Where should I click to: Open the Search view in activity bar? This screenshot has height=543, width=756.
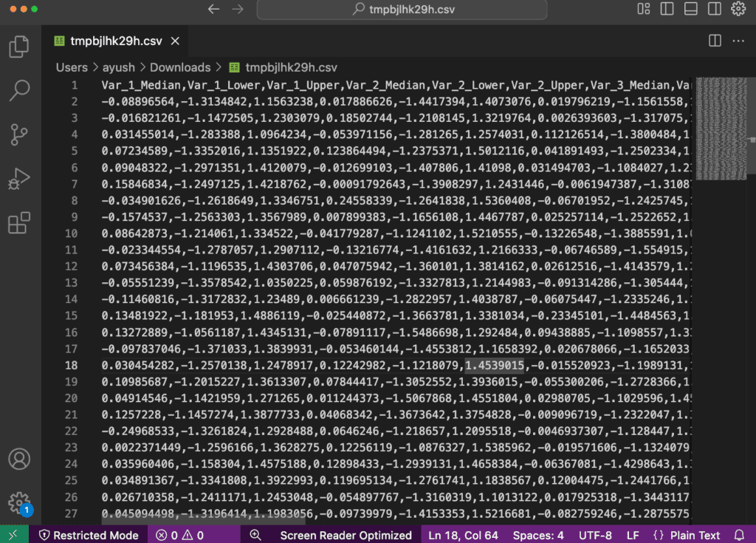pyautogui.click(x=19, y=91)
